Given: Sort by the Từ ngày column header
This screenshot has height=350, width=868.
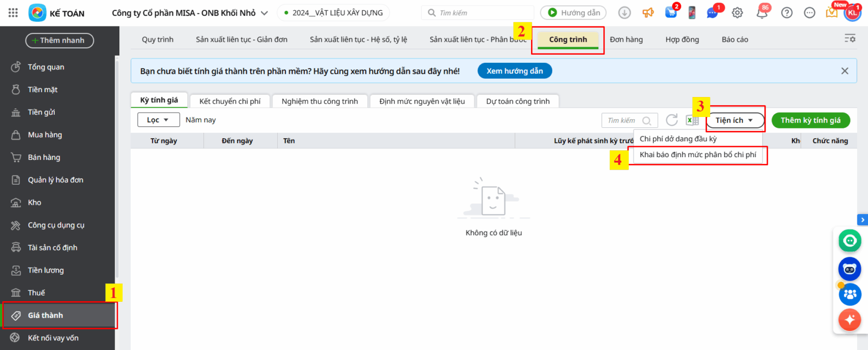Looking at the screenshot, I should pyautogui.click(x=164, y=141).
